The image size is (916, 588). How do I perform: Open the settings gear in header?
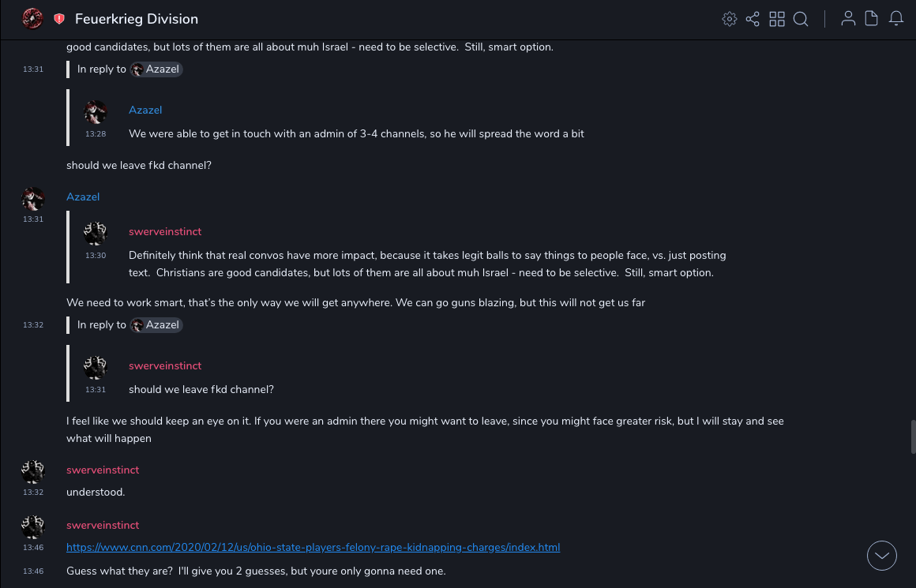point(729,19)
